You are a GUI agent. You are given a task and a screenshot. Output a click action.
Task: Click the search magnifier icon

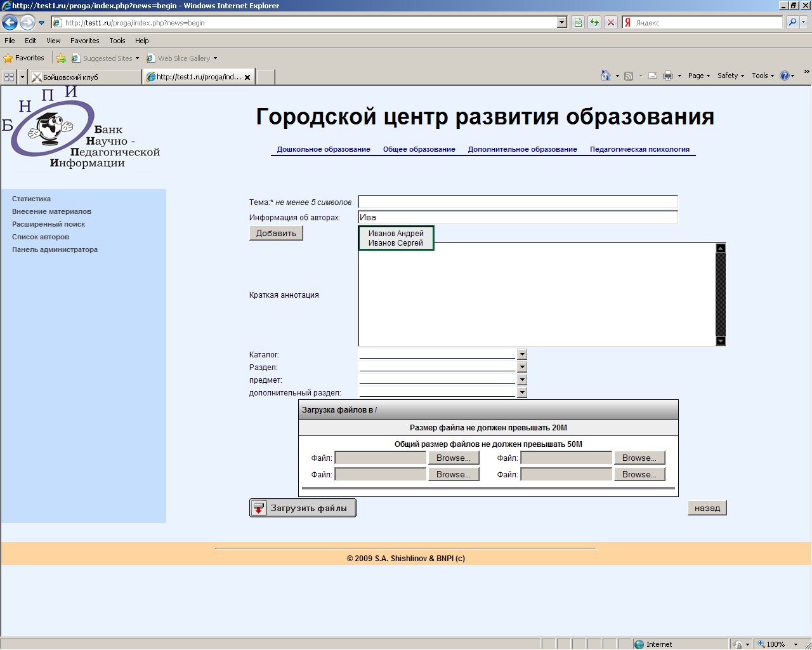(x=792, y=23)
